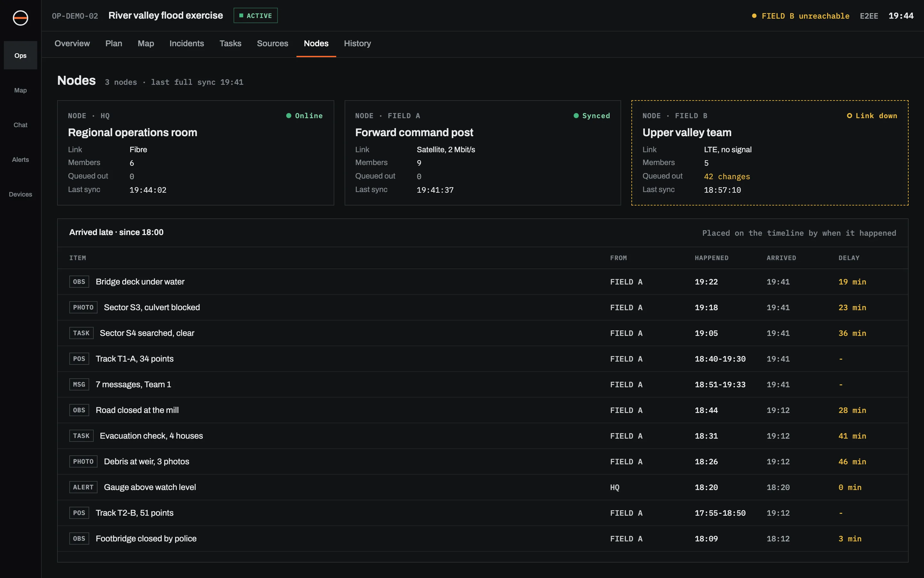Click the Synced status on Field A node
Viewport: 924px width, 578px height.
[592, 116]
